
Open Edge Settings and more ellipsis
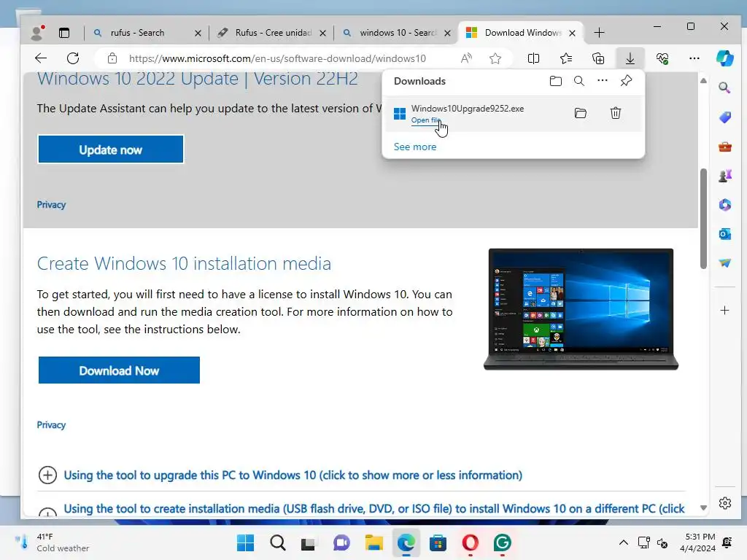click(x=694, y=58)
